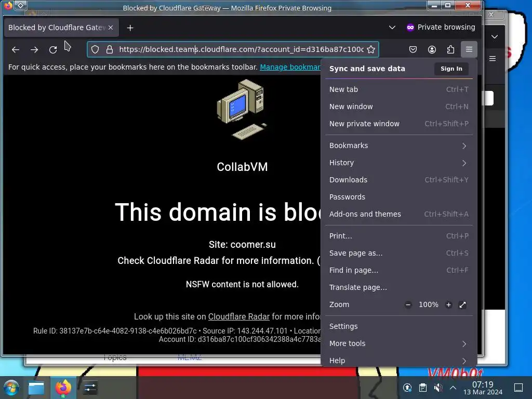Screen dimensions: 532x399
Task: Open Passwords from the menu
Action: tap(398, 197)
